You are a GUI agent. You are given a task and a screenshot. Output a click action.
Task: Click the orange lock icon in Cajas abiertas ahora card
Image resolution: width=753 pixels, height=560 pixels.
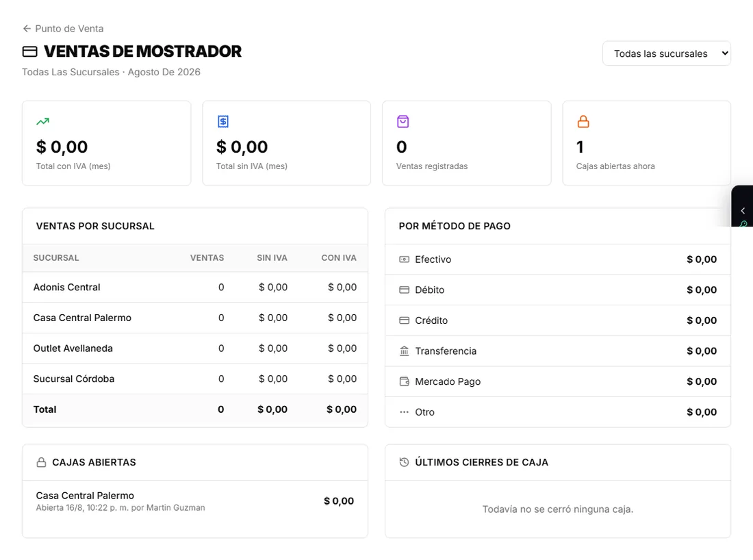583,121
